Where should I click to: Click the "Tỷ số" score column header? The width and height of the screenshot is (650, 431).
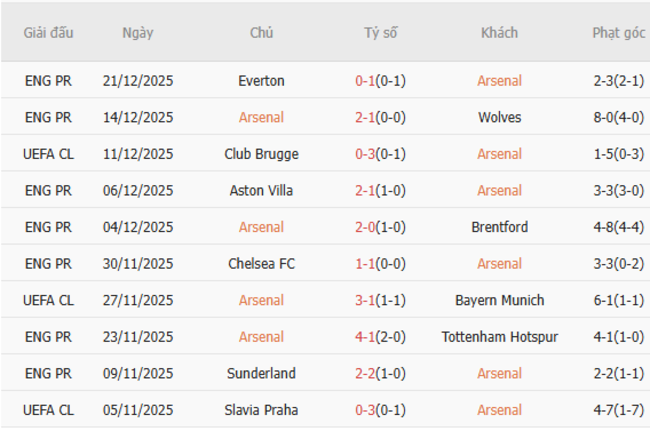pos(380,33)
